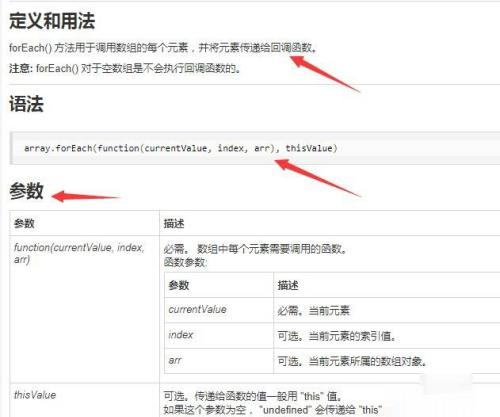Click the sentence describing forEach() 方法用于调用数组的每个元素
Viewport: 500px width, 417px height.
[x=163, y=48]
